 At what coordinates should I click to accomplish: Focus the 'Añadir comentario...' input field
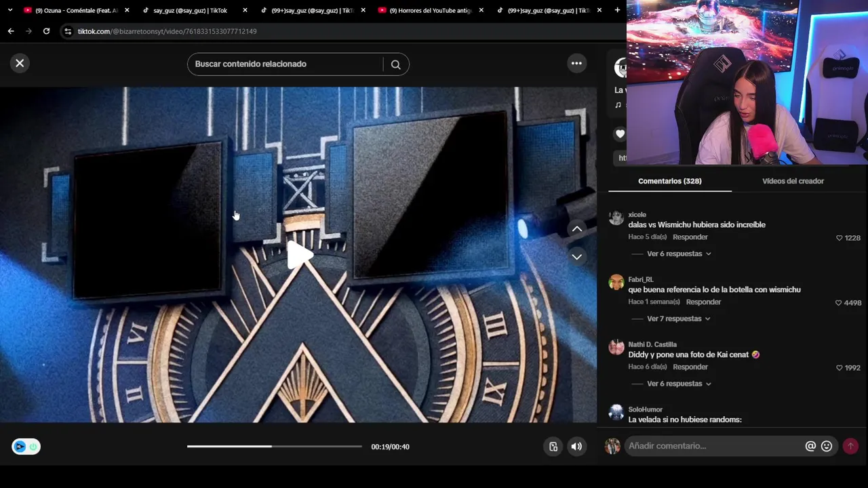coord(714,446)
